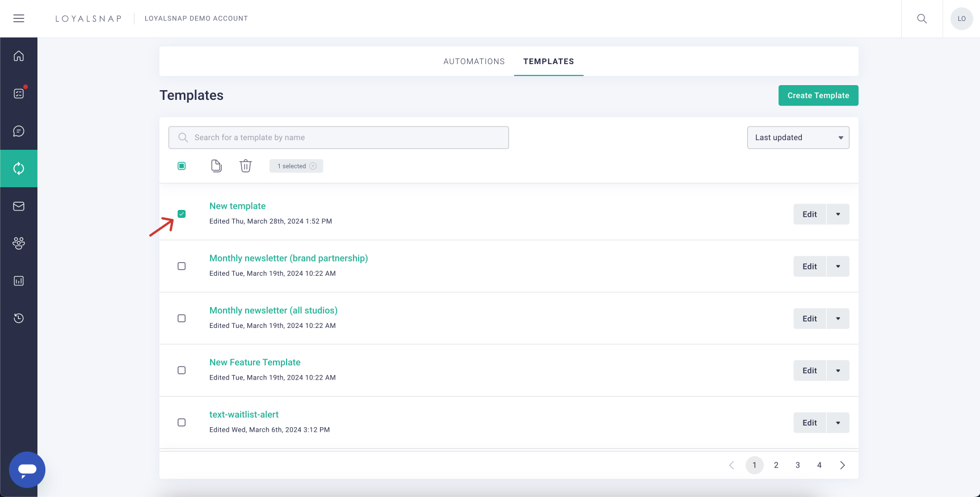The image size is (980, 497).
Task: Go to next page arrow
Action: (842, 465)
